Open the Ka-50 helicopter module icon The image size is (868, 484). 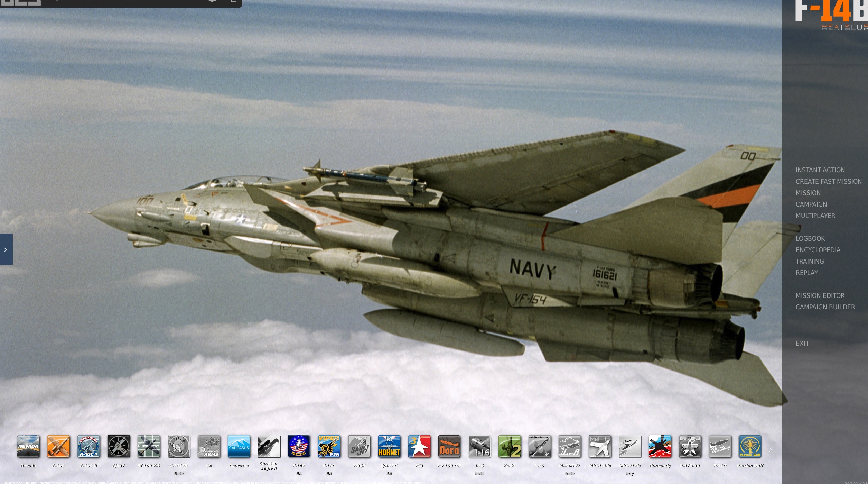coord(510,447)
